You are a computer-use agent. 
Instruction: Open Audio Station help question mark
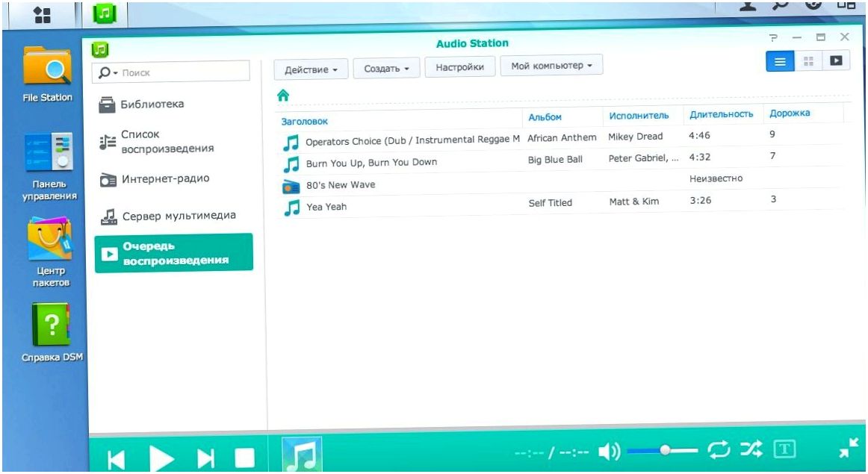(x=773, y=37)
